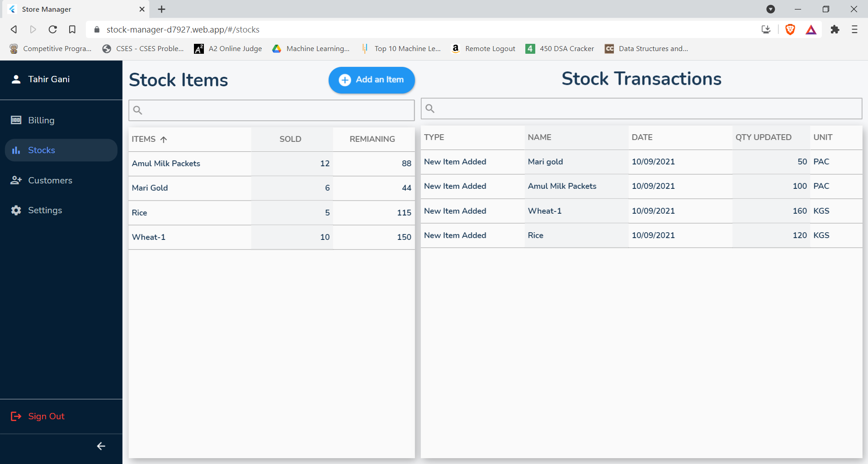Viewport: 868px width, 464px height.
Task: Open the A2 Online Judge bookmark
Action: [x=228, y=48]
